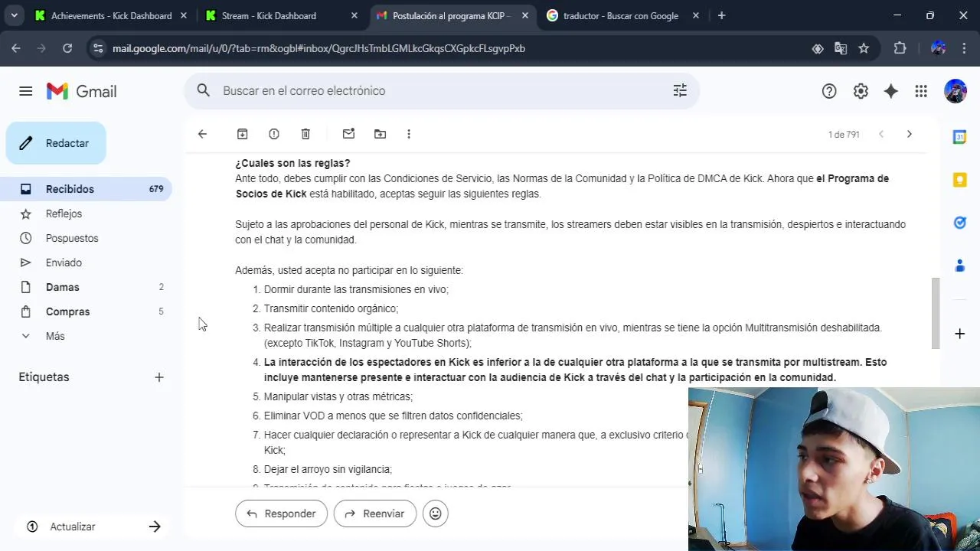Viewport: 980px width, 551px height.
Task: Bookmark this page star icon
Action: point(864,48)
